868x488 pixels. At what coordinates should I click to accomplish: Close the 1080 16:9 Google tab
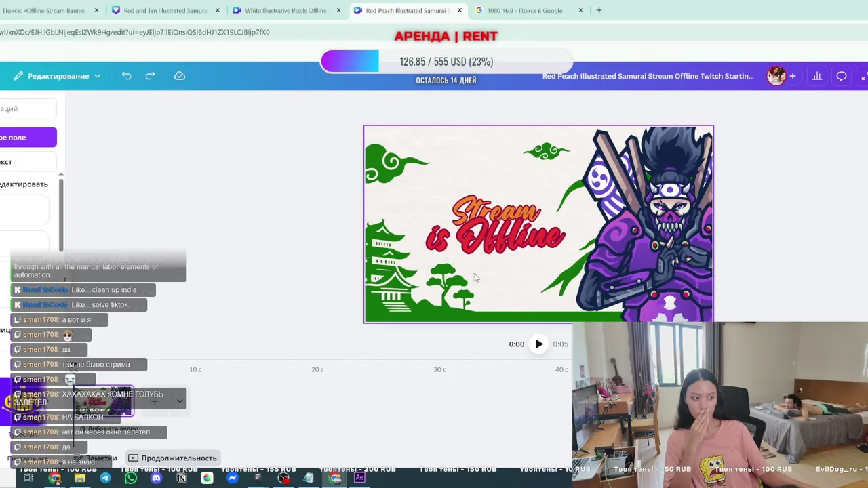pyautogui.click(x=580, y=11)
